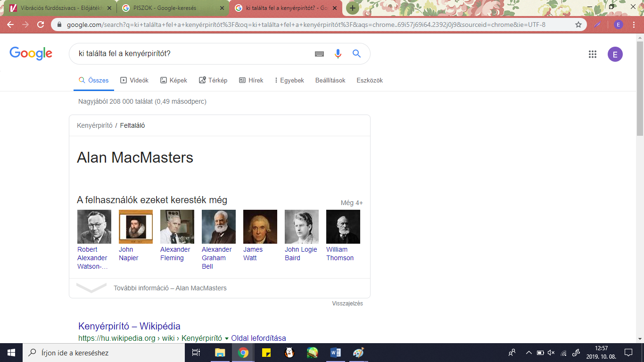Open Microsoft Word from the taskbar
Viewport: 644px width, 362px height.
336,353
